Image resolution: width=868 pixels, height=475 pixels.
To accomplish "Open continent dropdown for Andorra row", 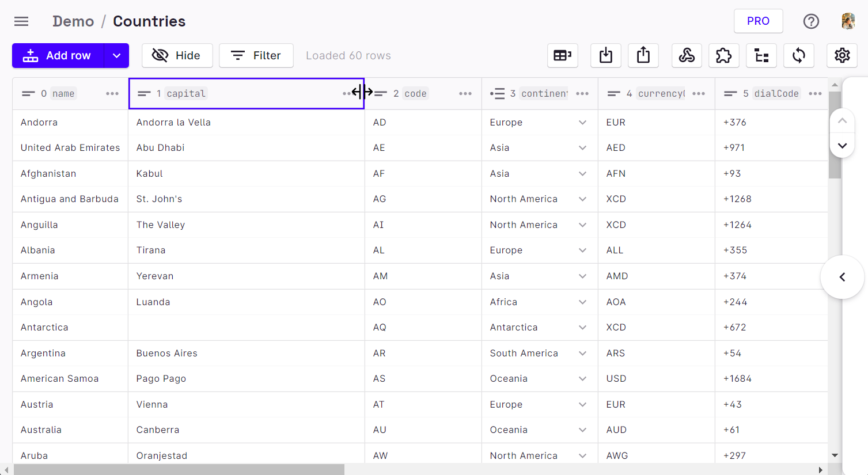I will point(582,123).
